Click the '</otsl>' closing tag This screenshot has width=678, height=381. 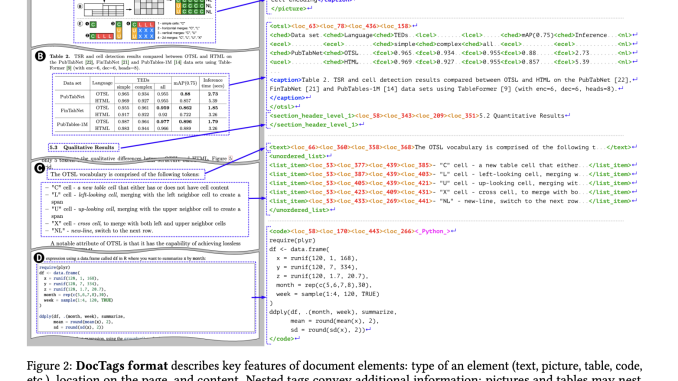tap(282, 106)
